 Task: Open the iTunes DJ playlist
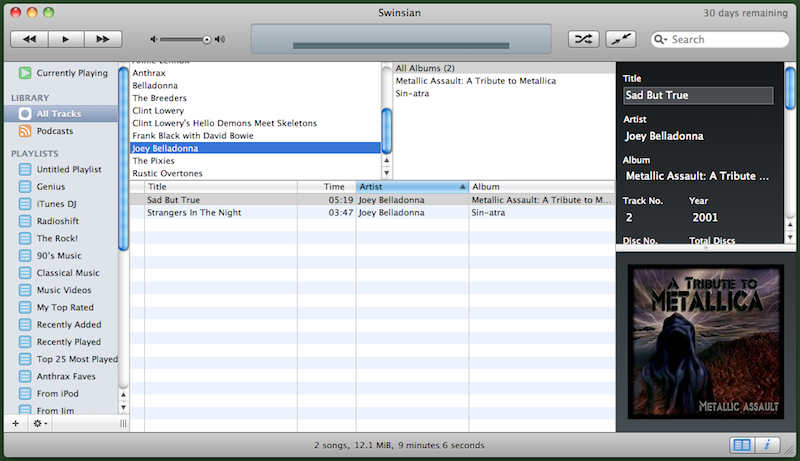(57, 204)
